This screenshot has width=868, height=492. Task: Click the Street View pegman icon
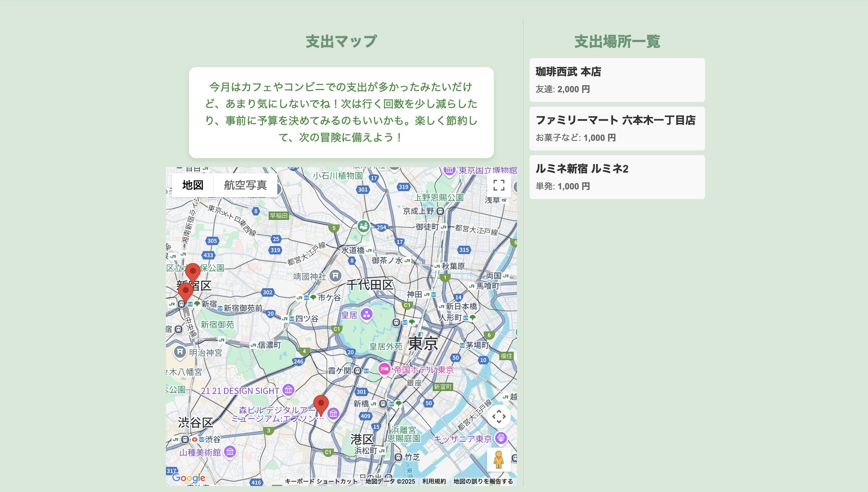pos(499,460)
